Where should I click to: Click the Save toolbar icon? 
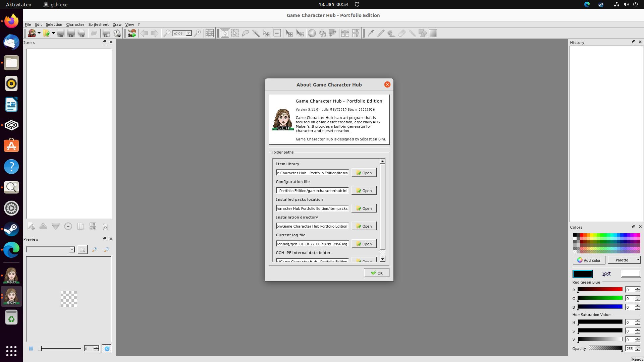(x=61, y=33)
